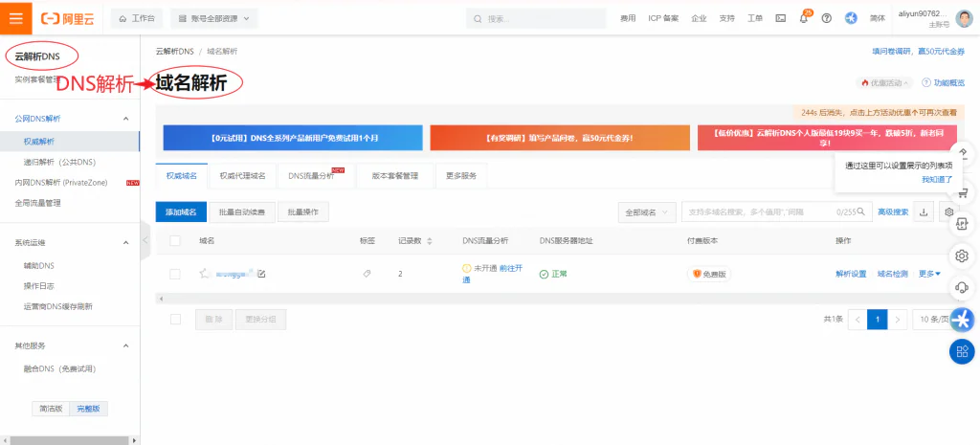Switch to 简洁版 sidebar mode
Viewport: 980px width, 445px height.
click(51, 409)
